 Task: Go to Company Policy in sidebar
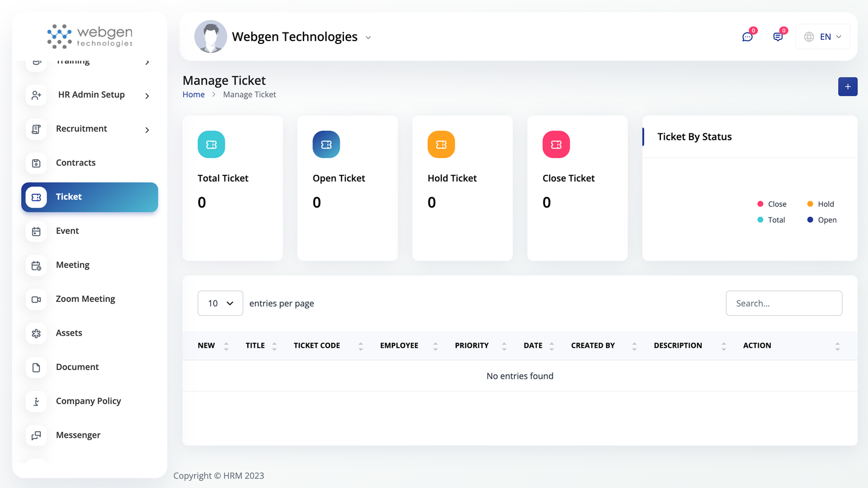[x=88, y=401]
